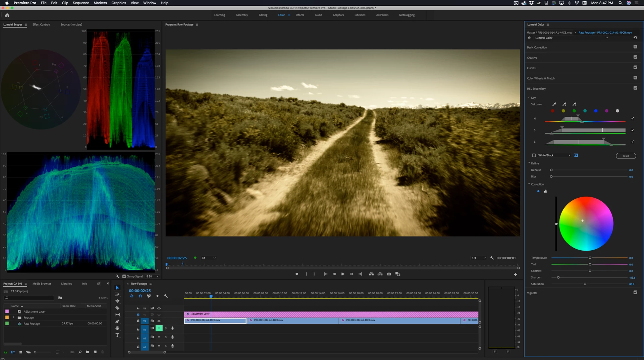The image size is (644, 360).
Task: Click the Lift button in Program monitor
Action: (x=371, y=274)
